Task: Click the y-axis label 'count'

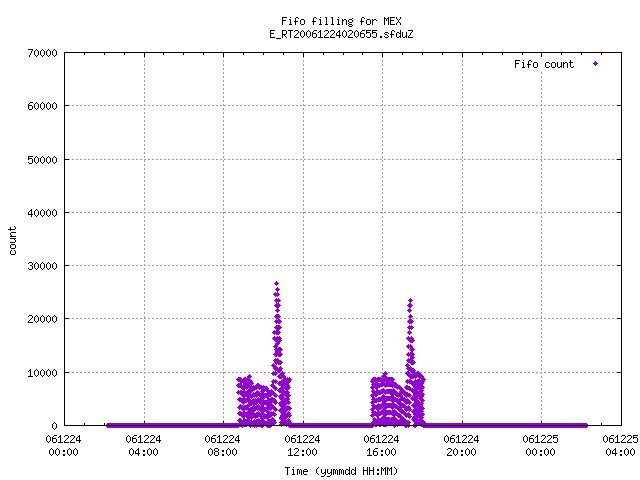Action: click(x=12, y=241)
